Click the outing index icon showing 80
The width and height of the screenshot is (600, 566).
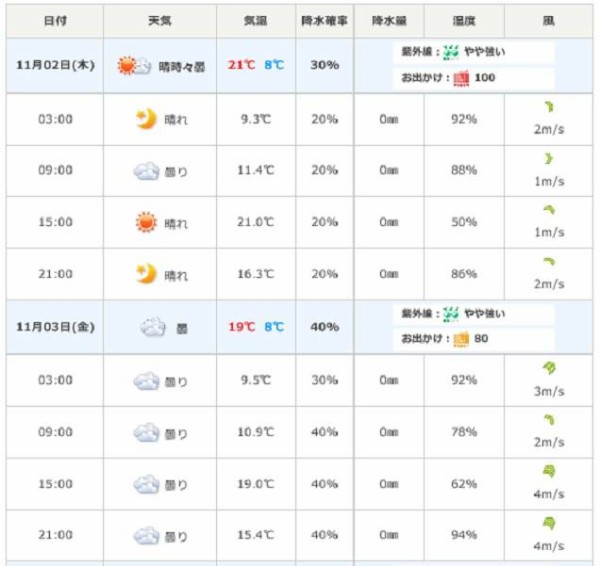click(460, 339)
